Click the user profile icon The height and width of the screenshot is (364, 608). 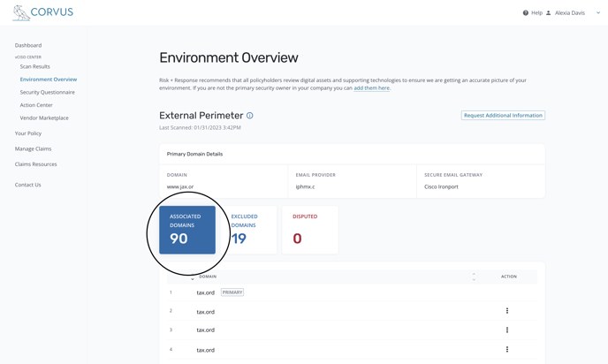(x=548, y=12)
